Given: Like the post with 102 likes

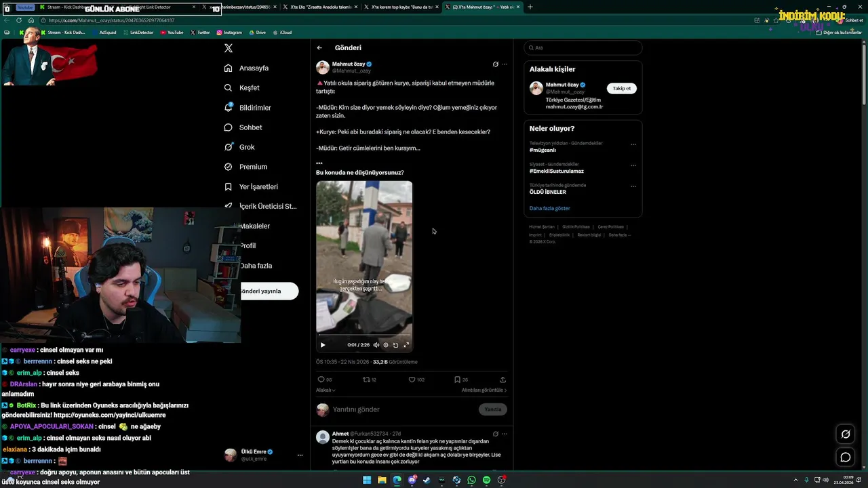Looking at the screenshot, I should click(416, 380).
